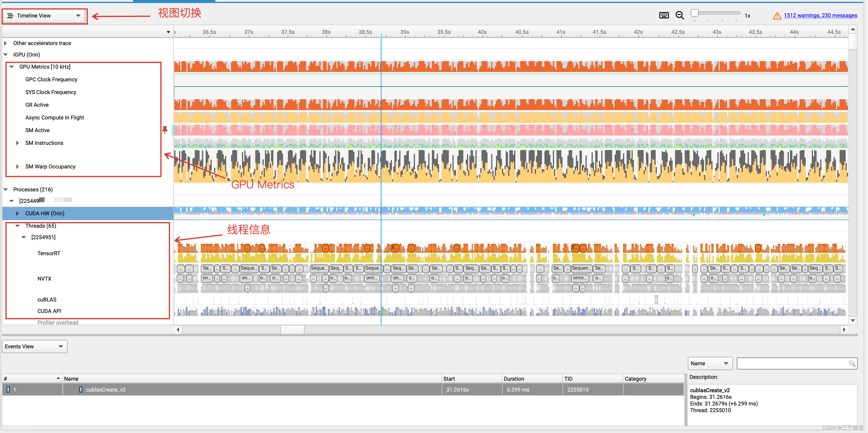Expand SM Warp Occupancy metrics
Image resolution: width=868 pixels, height=433 pixels.
[x=17, y=167]
